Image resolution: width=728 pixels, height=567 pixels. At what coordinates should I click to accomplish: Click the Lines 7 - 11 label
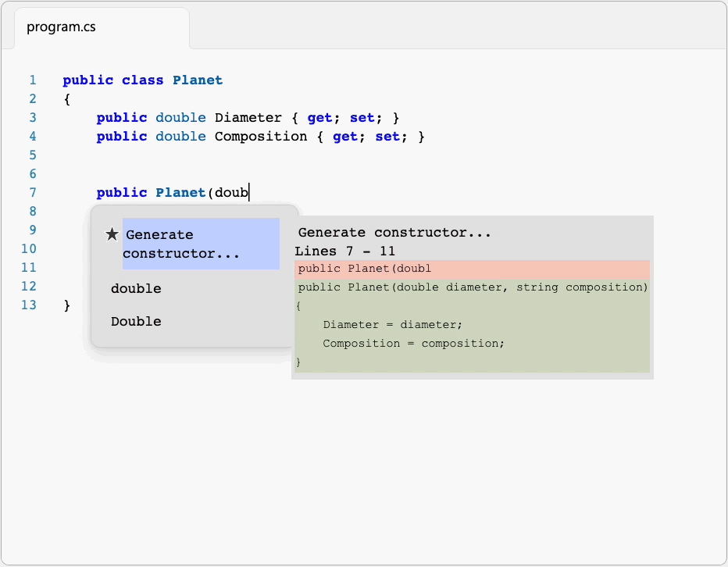(x=344, y=251)
